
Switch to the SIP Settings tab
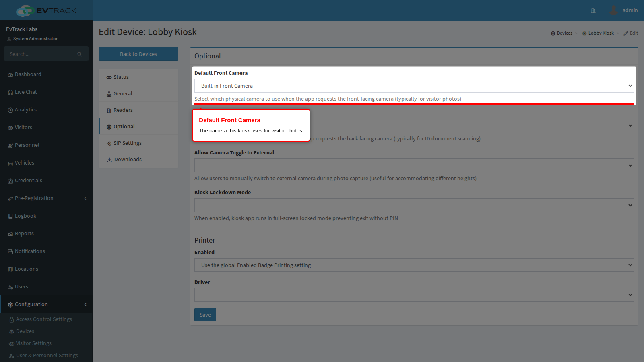coord(138,143)
